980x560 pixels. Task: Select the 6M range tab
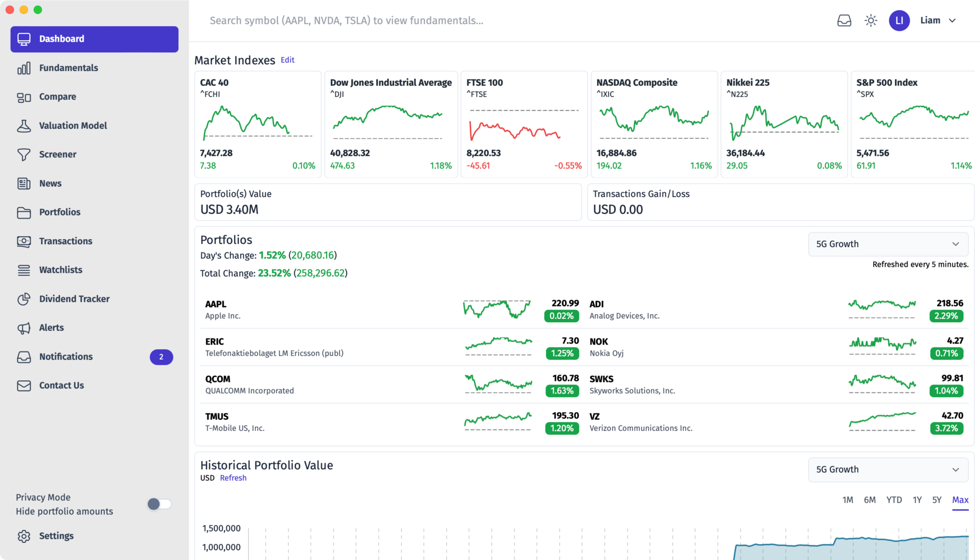tap(869, 500)
